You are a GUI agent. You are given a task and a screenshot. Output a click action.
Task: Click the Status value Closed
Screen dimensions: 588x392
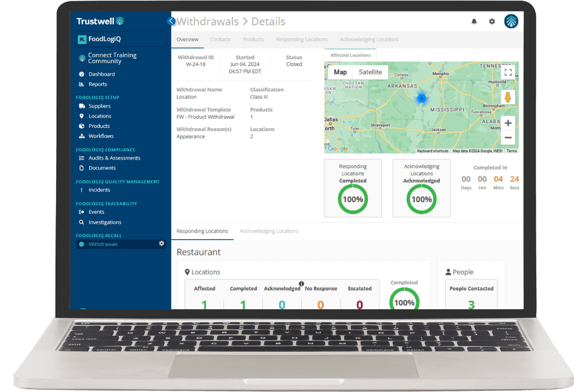pyautogui.click(x=294, y=64)
